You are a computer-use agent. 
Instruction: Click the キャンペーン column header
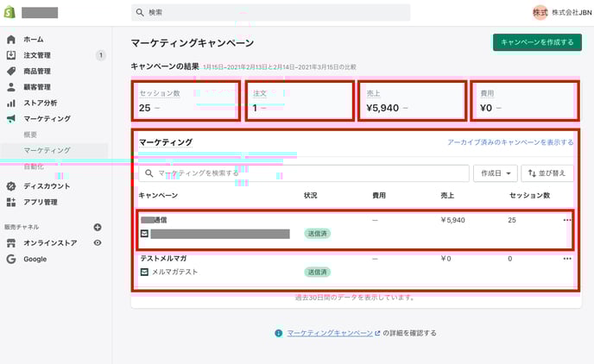(x=158, y=196)
